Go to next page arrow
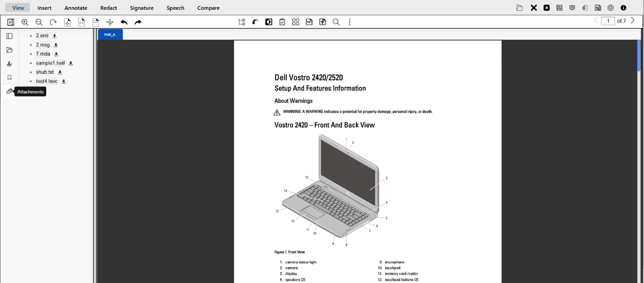The image size is (644, 283). pos(633,21)
